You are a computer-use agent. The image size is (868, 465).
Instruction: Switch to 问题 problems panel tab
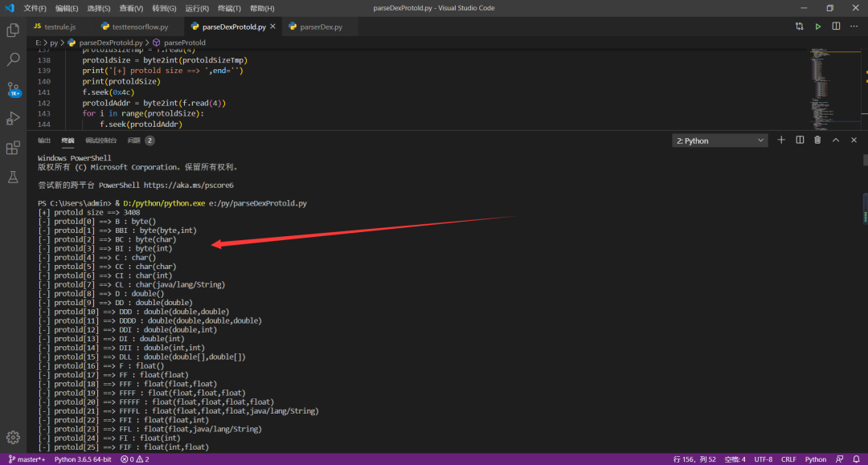pyautogui.click(x=141, y=141)
